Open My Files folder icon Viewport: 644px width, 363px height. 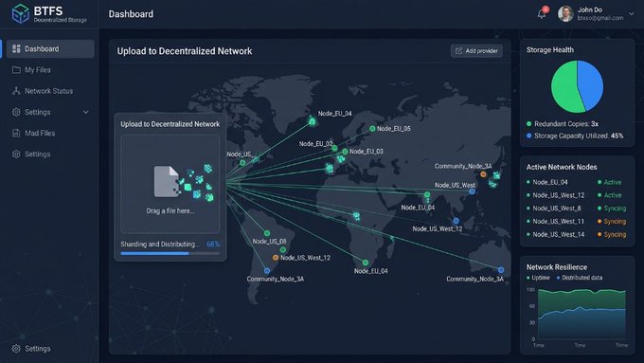point(16,70)
